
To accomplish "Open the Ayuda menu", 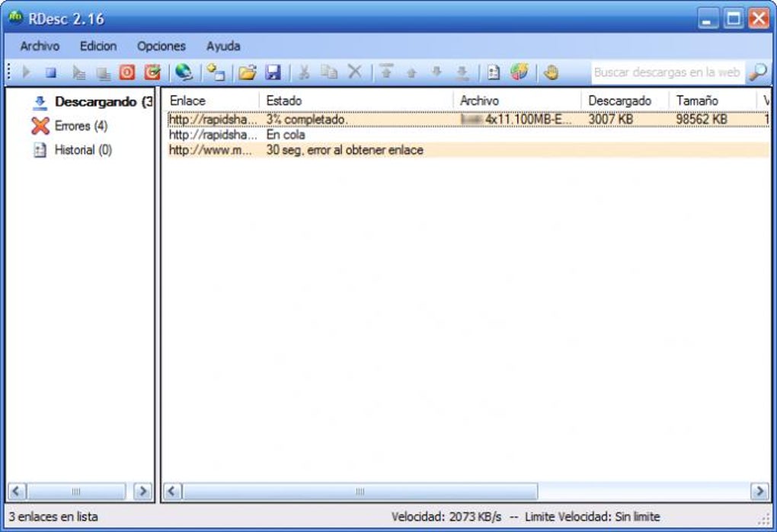I will pos(223,46).
